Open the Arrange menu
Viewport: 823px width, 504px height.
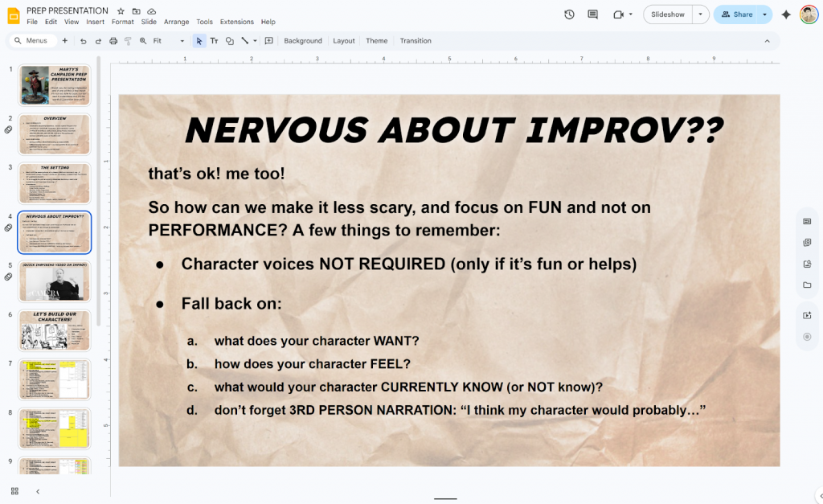(174, 22)
